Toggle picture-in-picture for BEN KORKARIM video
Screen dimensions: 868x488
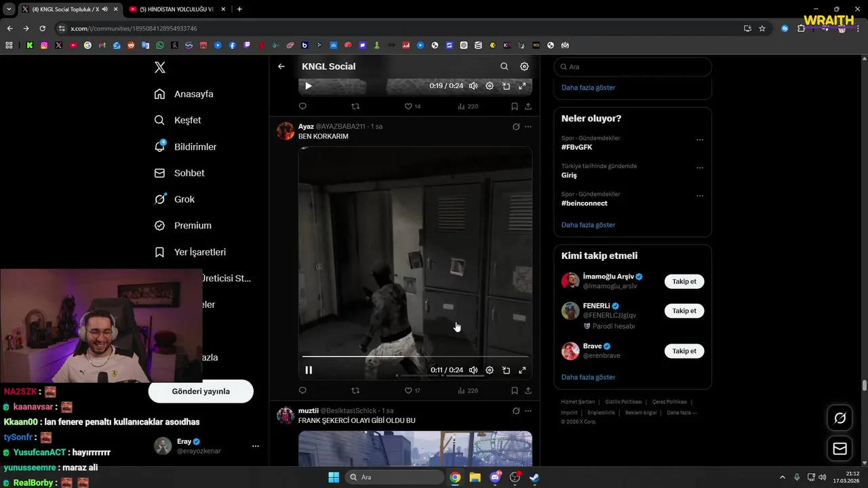[506, 370]
